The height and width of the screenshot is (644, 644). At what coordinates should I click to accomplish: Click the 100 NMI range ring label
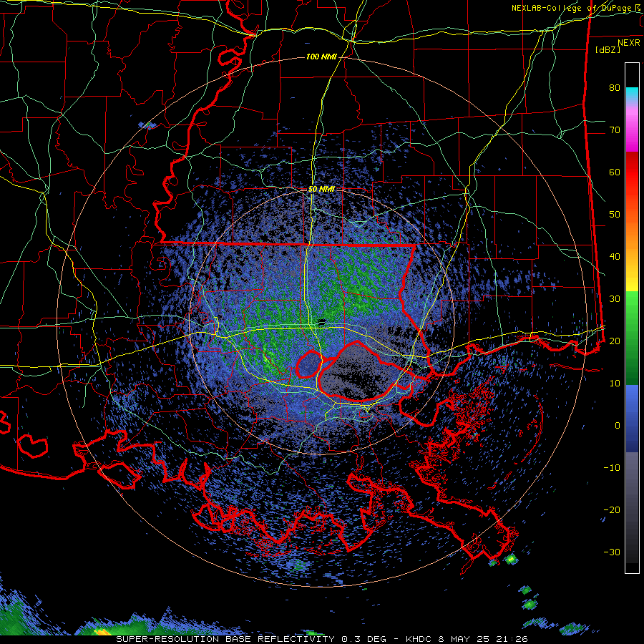click(x=321, y=57)
